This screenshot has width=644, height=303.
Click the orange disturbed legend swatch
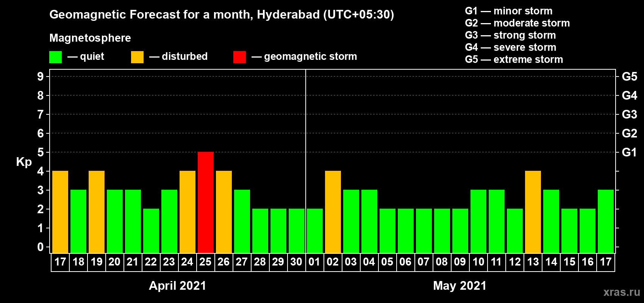(138, 57)
